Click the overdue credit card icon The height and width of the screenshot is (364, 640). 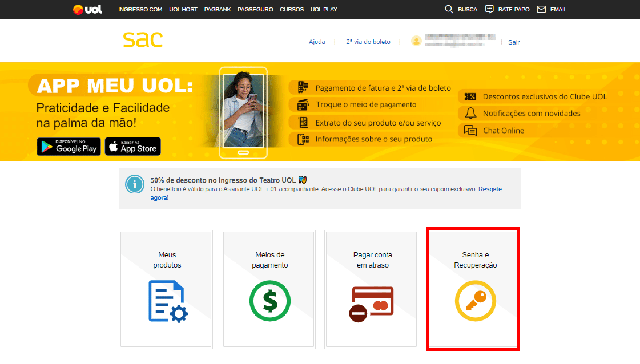371,304
